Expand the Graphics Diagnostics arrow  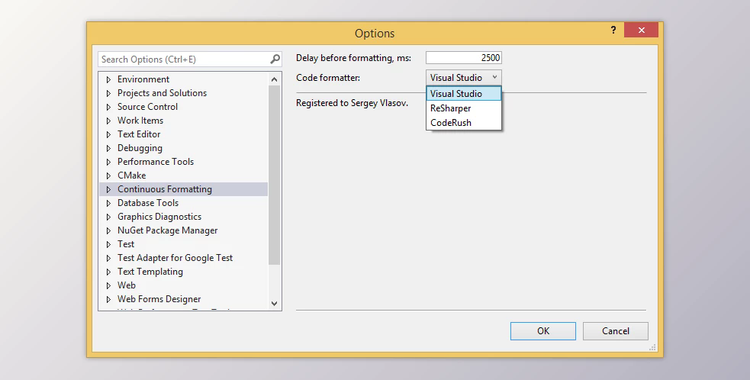(x=109, y=217)
